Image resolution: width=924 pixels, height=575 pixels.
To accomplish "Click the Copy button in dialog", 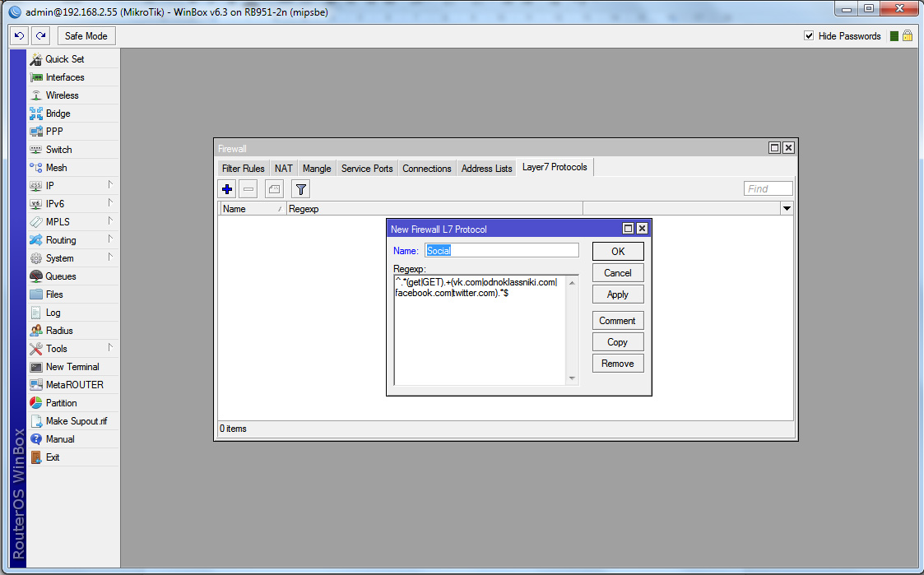I will [618, 342].
